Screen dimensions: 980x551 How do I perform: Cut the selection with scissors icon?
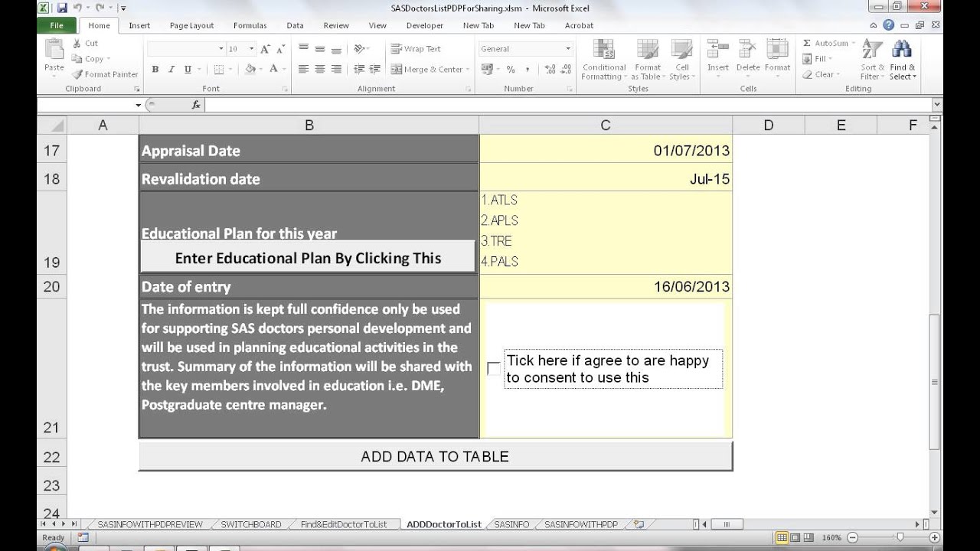[85, 44]
